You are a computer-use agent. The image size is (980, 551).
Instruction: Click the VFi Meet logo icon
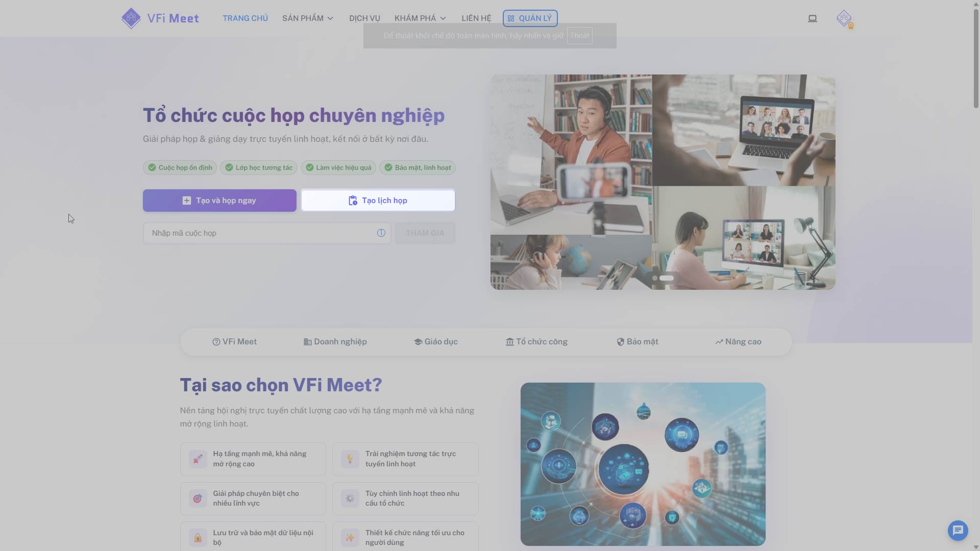pos(131,18)
